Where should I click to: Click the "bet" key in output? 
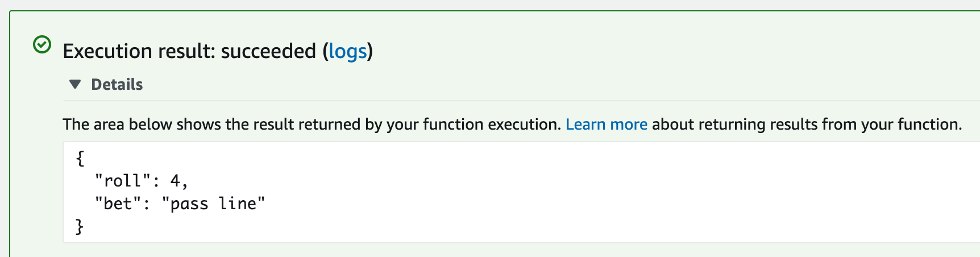118,204
